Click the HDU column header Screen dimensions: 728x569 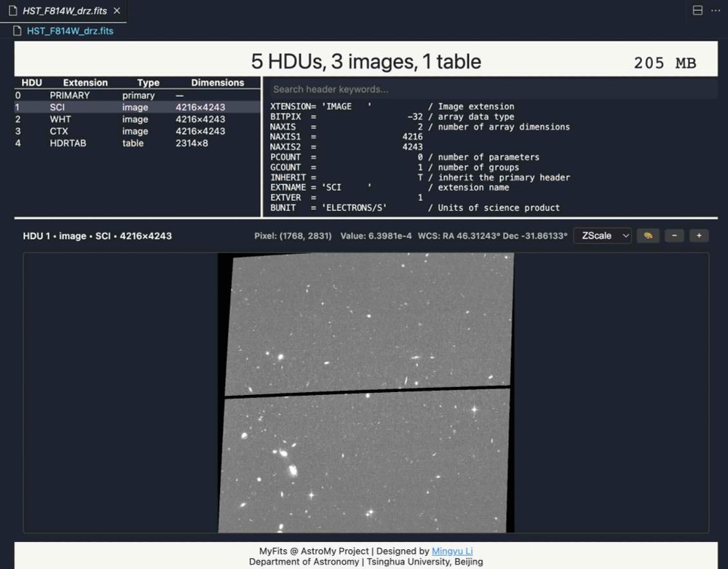(31, 83)
